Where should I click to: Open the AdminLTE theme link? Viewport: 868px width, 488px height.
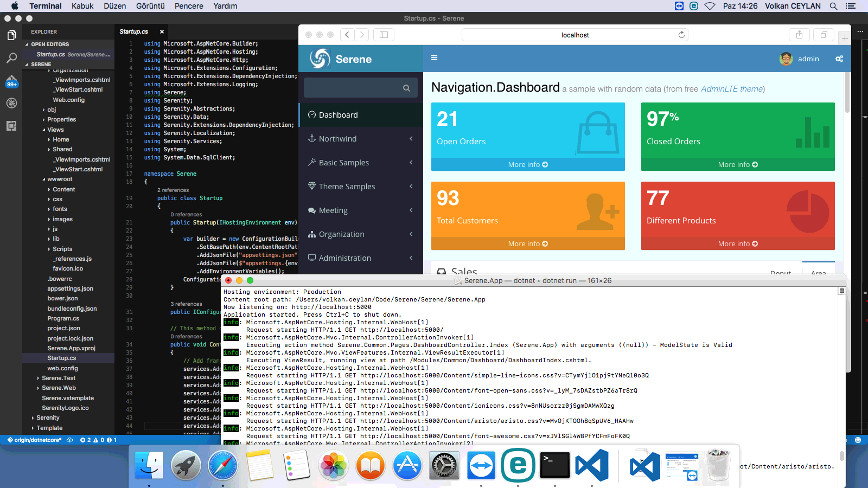[x=732, y=89]
